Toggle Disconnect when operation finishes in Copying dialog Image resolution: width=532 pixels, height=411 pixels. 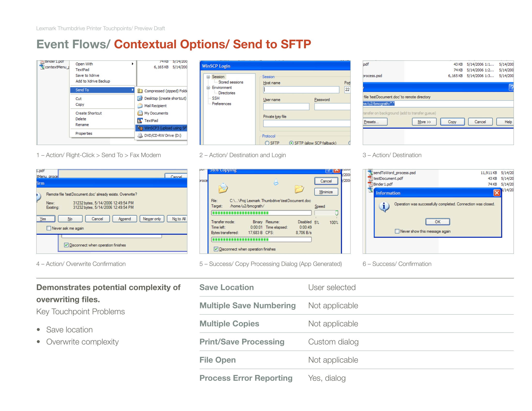click(x=216, y=249)
